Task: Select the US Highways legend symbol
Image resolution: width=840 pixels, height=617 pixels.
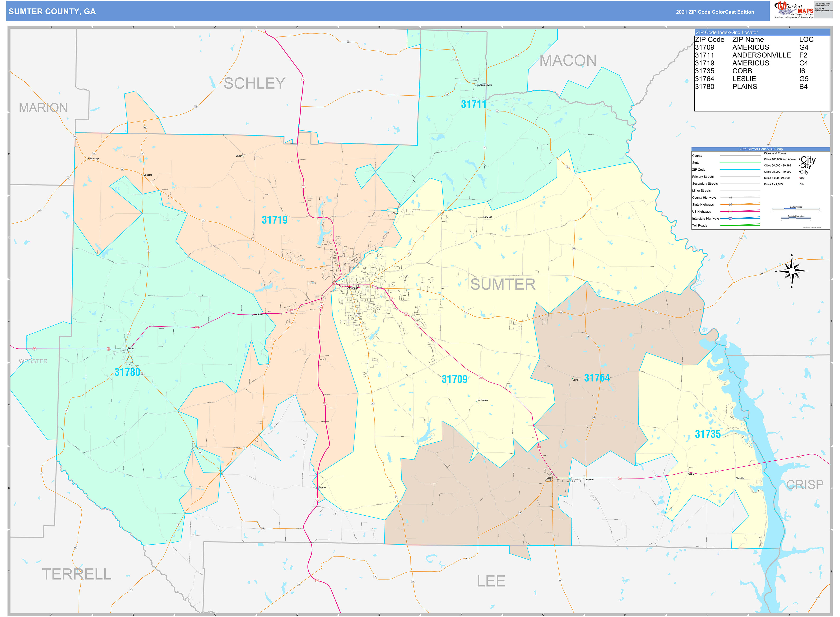Action: click(x=731, y=211)
